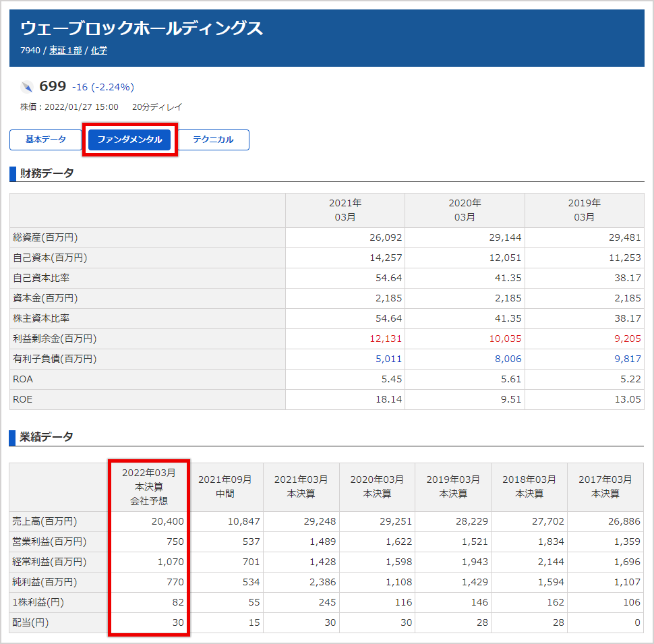Viewport: 654px width, 644px height.
Task: Click red retained earnings value 10,035
Action: point(505,339)
